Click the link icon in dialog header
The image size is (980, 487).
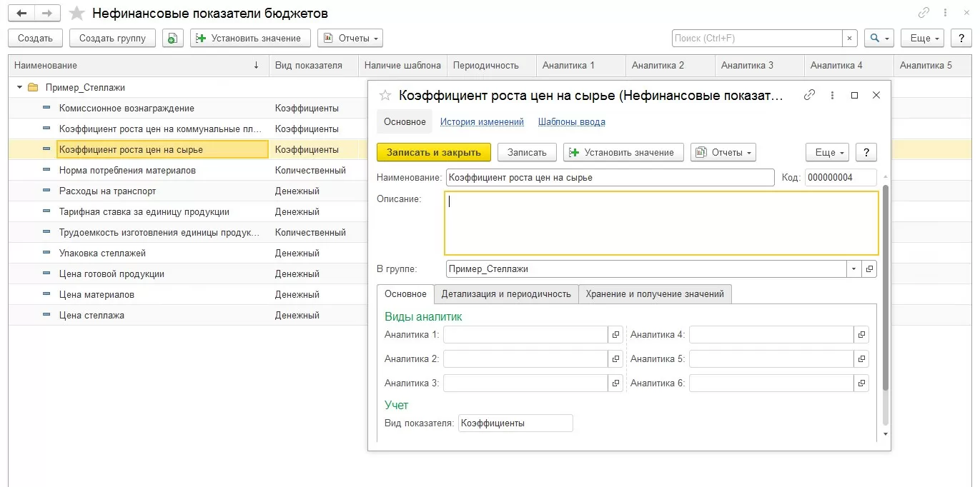(x=809, y=95)
